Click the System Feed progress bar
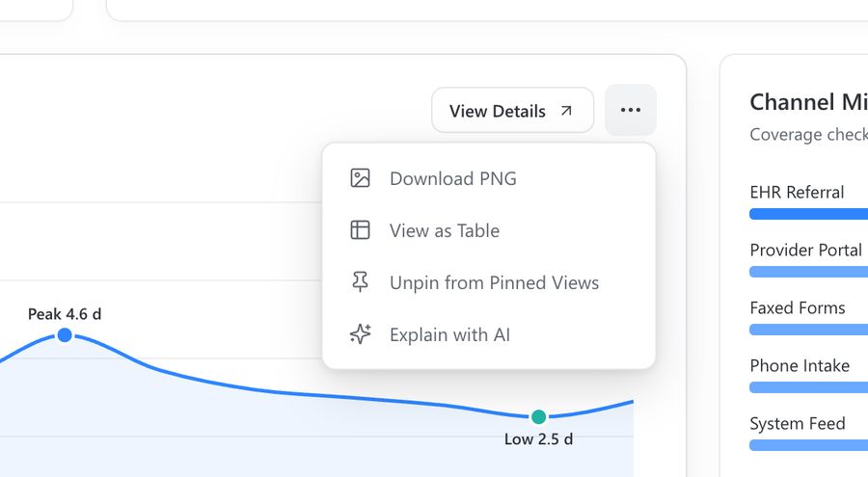The height and width of the screenshot is (477, 868). (x=809, y=445)
